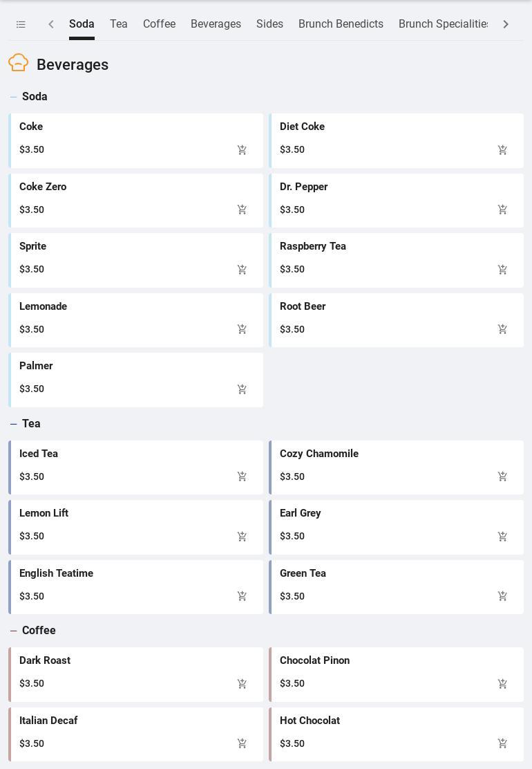
Task: Add Coke to cart
Action: pos(242,150)
